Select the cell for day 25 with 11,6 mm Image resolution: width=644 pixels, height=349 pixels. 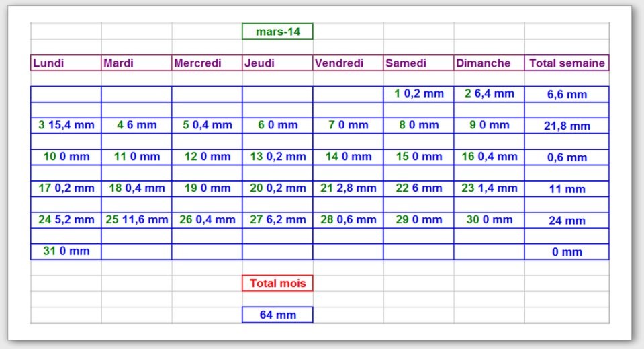(x=136, y=219)
